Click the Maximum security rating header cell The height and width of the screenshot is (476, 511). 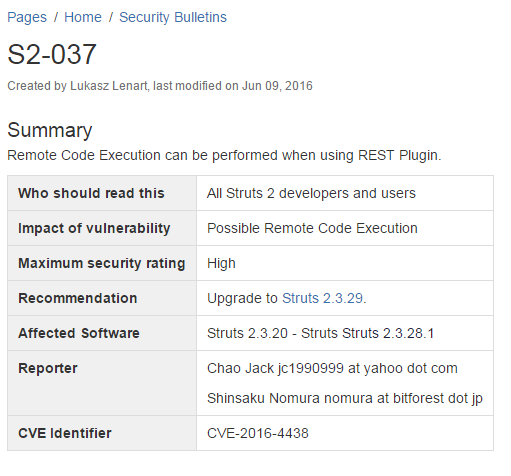[102, 263]
